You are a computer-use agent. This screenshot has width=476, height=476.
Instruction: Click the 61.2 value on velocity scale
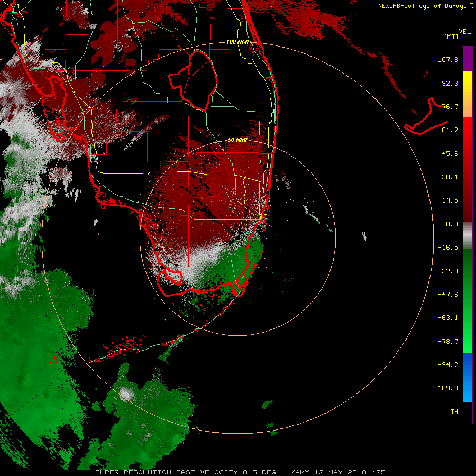point(450,130)
